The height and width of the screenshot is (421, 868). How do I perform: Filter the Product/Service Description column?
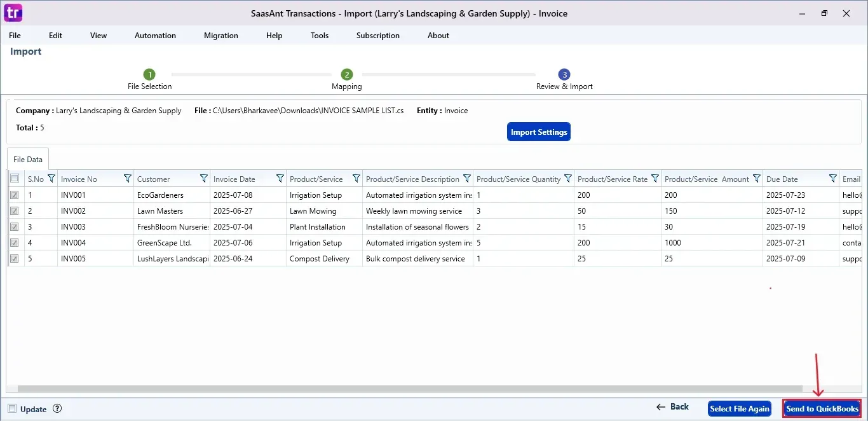coord(466,179)
